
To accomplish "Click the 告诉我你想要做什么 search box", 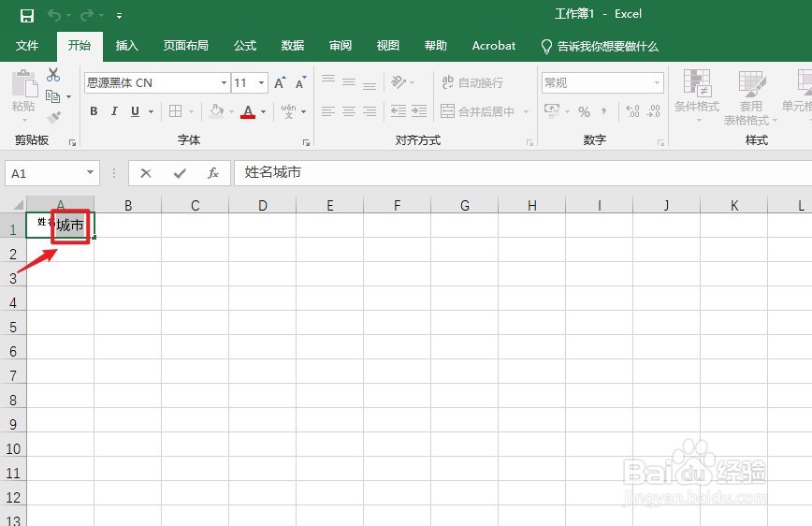I will 599,47.
